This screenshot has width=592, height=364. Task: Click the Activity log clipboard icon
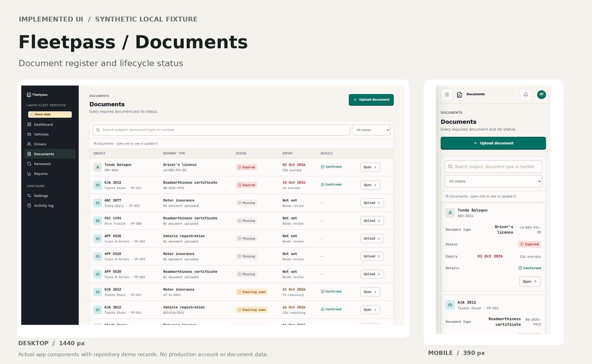coord(29,206)
